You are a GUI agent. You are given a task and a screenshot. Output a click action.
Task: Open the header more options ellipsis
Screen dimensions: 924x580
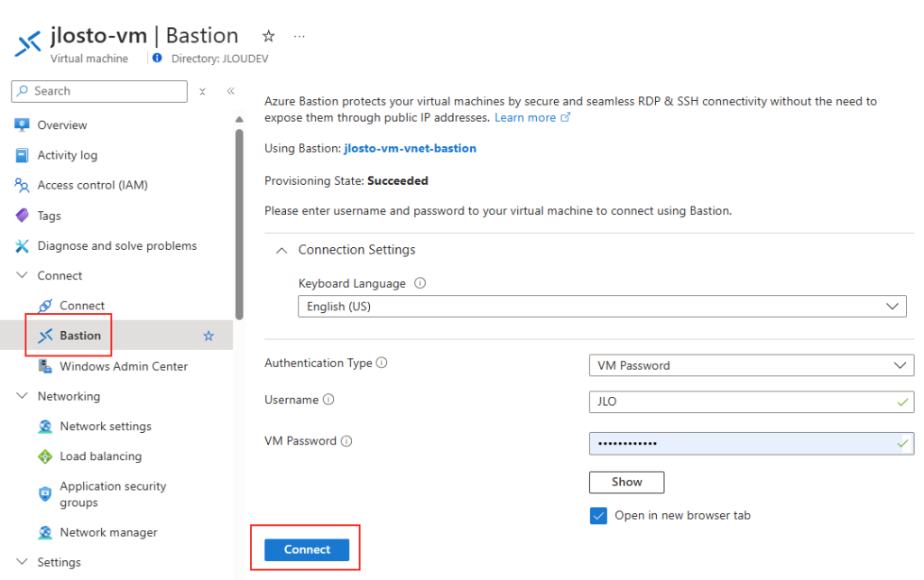300,36
